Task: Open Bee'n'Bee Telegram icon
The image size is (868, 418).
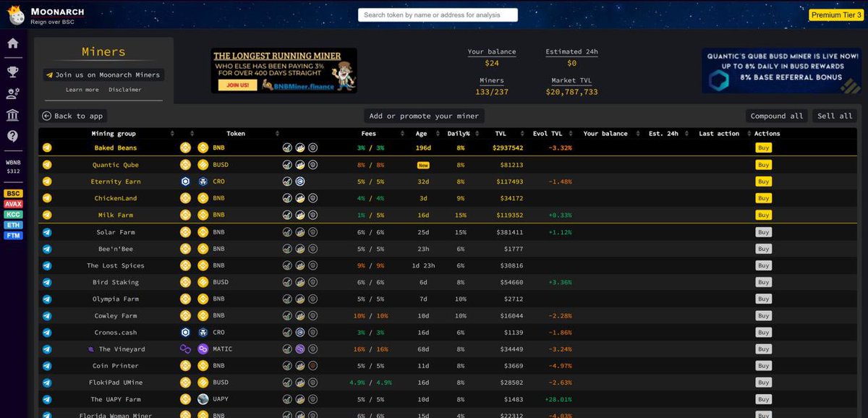Action: coord(47,249)
